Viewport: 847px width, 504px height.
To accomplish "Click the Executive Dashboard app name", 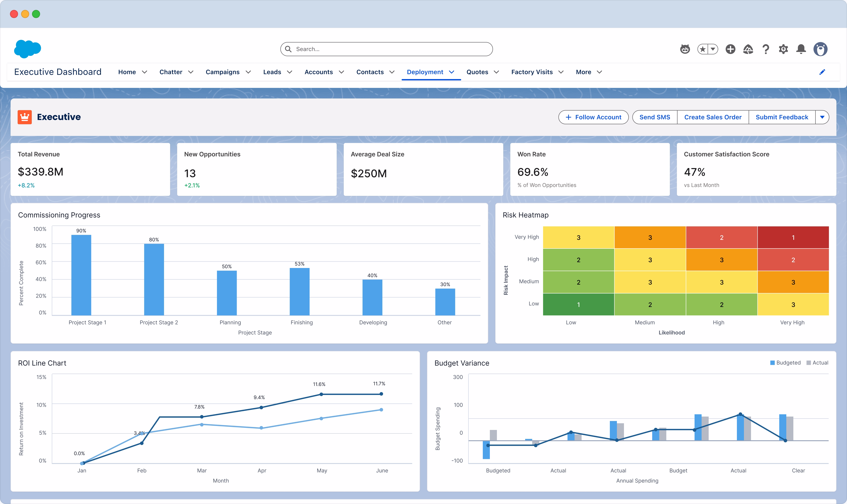I will [58, 72].
